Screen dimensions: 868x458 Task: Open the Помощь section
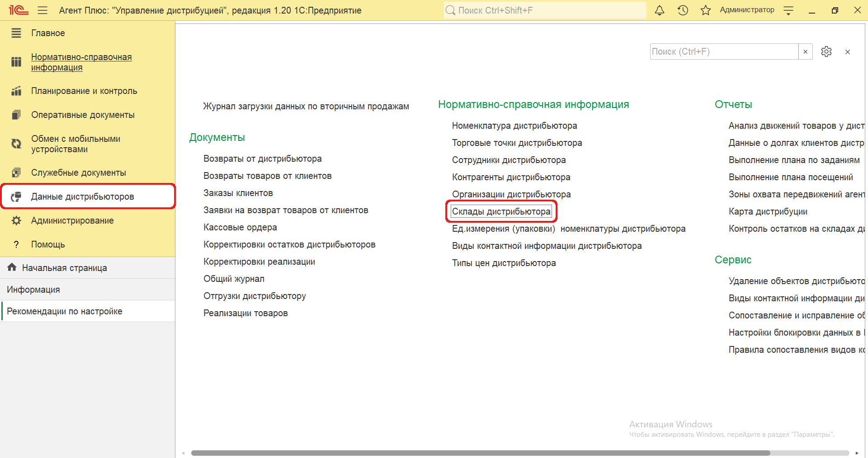[48, 244]
